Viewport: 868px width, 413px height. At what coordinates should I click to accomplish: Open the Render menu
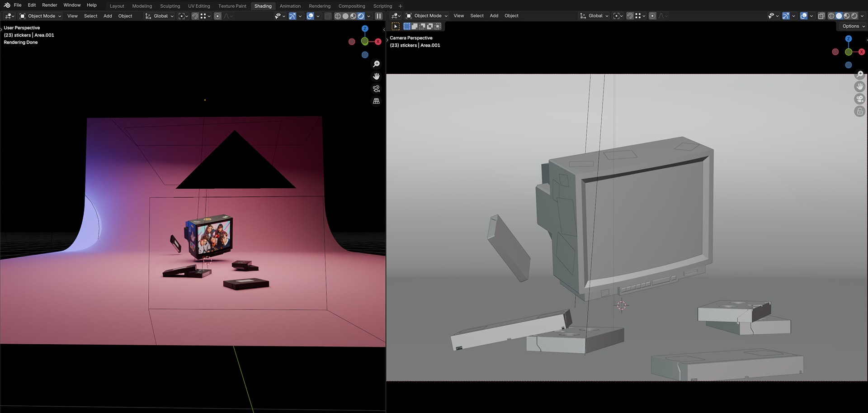point(50,5)
